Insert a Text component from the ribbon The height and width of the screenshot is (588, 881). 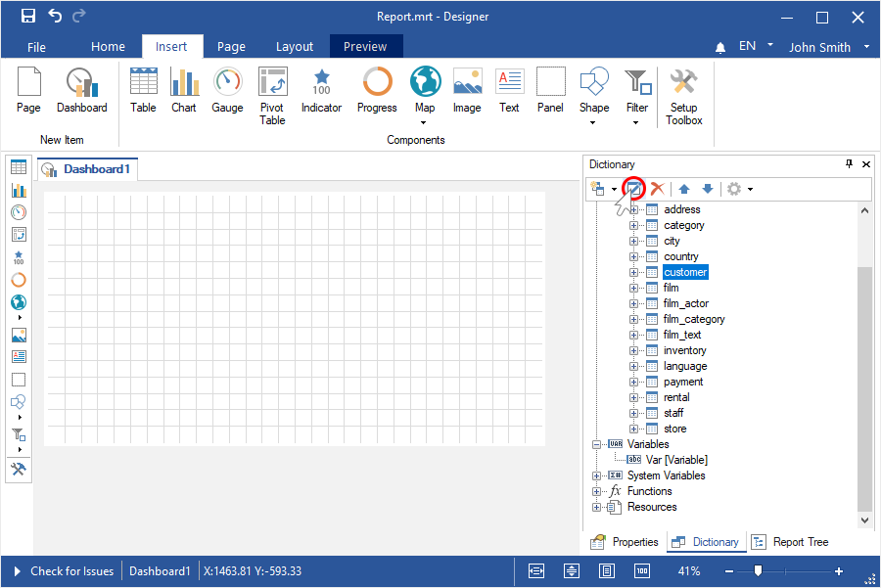(509, 90)
